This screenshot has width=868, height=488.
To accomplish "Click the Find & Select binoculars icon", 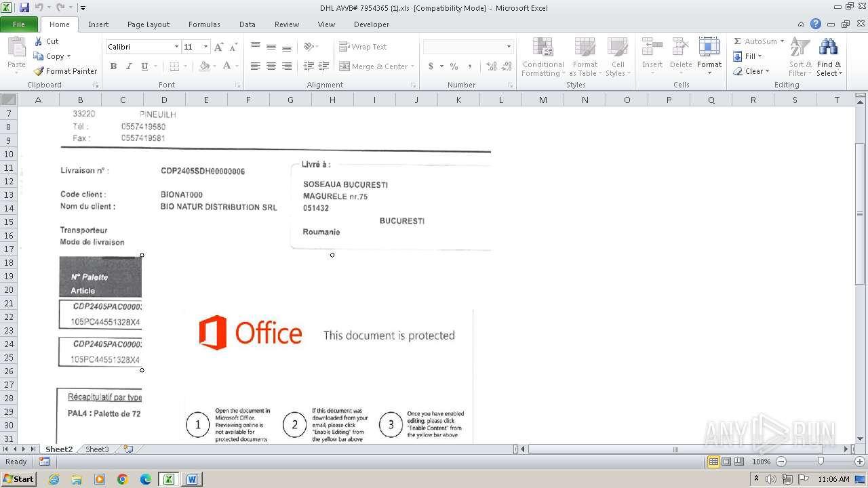I will (828, 47).
